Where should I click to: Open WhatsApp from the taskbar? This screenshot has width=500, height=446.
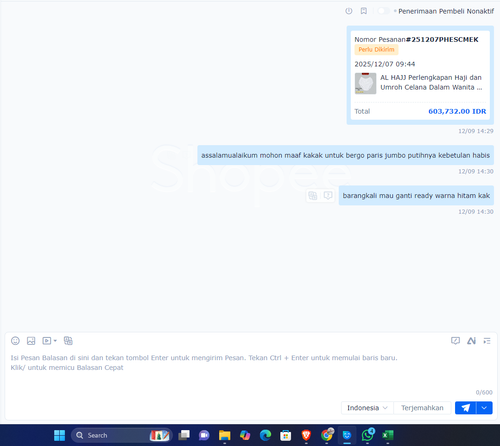point(367,435)
